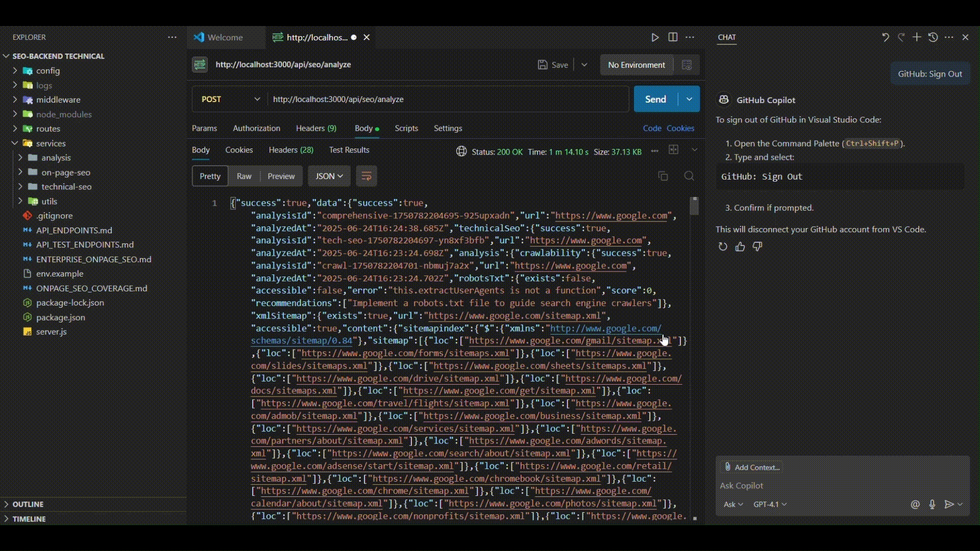Click the No Environment selector
Image resolution: width=980 pixels, height=551 pixels.
636,65
